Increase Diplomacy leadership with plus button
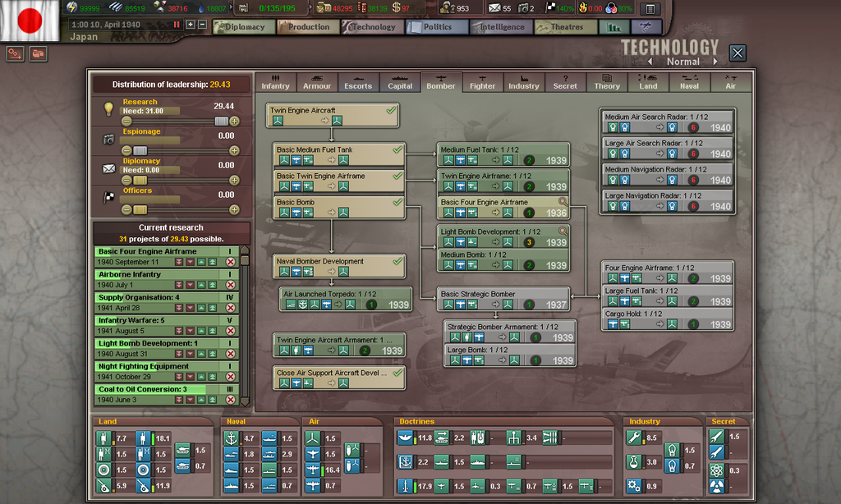The width and height of the screenshot is (841, 504). [234, 180]
